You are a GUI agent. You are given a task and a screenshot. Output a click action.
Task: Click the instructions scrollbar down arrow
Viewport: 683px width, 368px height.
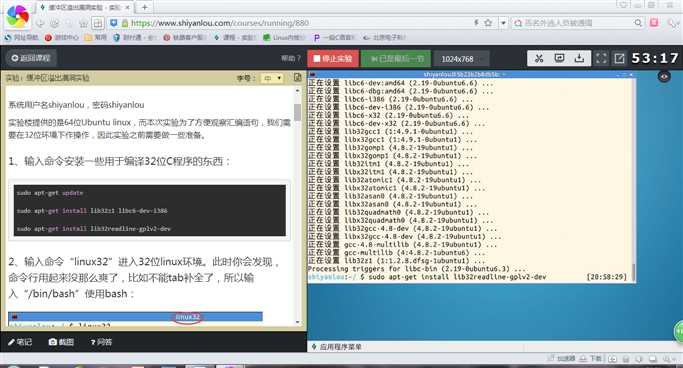(298, 322)
